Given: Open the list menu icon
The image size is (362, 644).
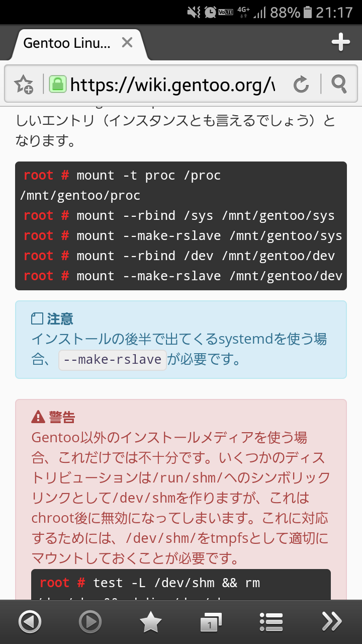Looking at the screenshot, I should click(271, 622).
